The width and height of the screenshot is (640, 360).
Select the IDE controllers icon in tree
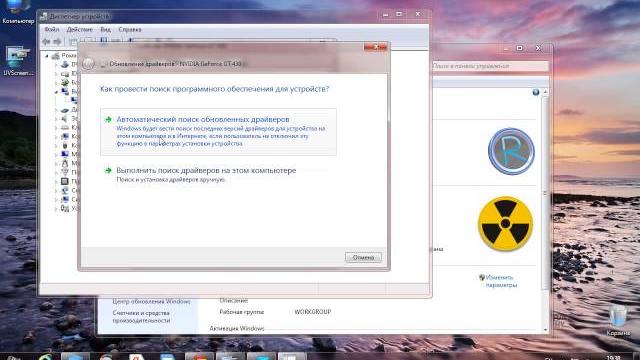tap(65, 73)
